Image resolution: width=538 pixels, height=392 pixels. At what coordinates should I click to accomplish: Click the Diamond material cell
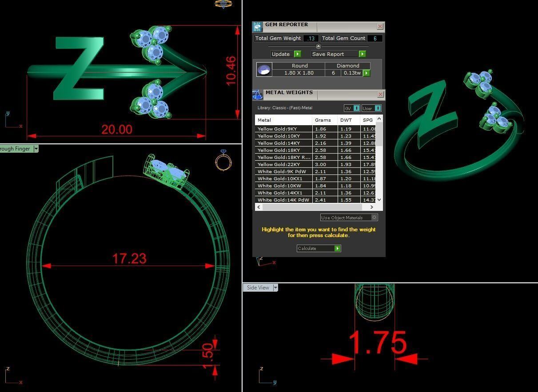point(348,66)
